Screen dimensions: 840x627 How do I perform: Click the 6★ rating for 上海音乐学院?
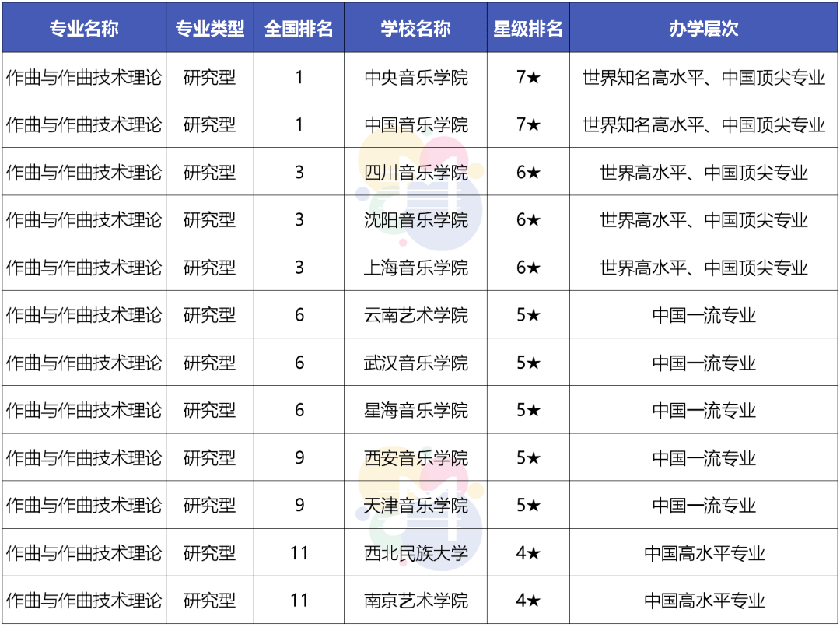[528, 268]
